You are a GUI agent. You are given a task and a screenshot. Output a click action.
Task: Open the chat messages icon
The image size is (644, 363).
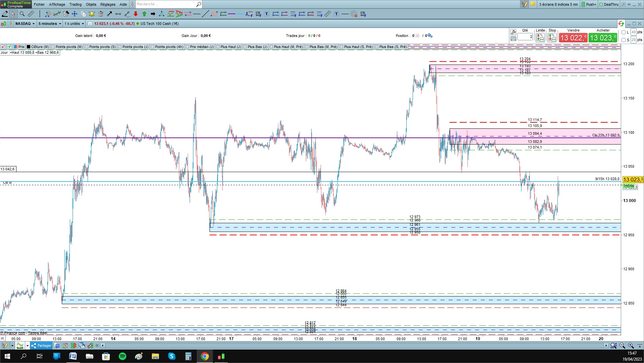tap(57, 346)
